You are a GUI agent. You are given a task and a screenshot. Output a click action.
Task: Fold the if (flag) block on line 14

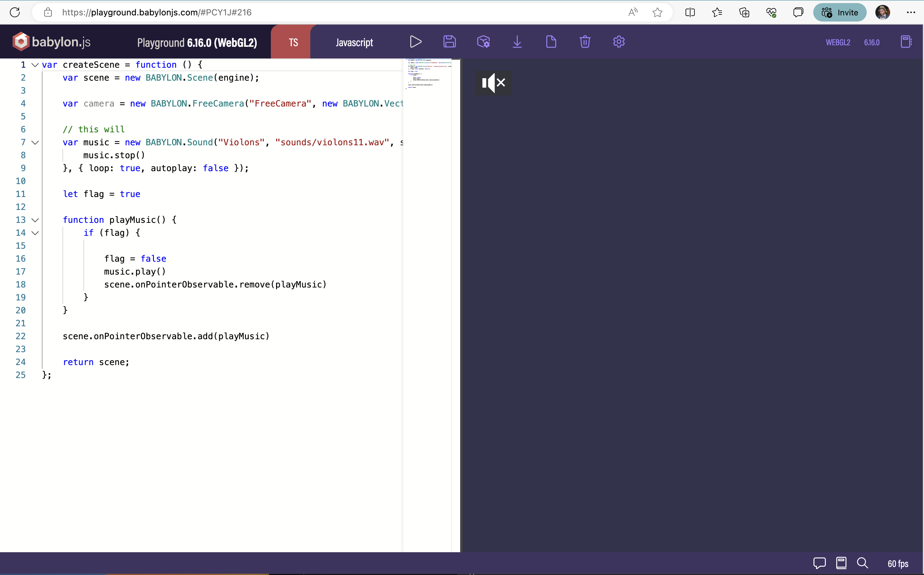pos(35,233)
